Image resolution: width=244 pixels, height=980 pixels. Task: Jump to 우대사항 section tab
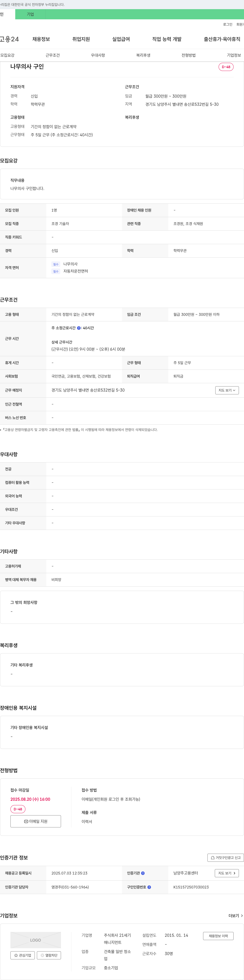(x=98, y=55)
